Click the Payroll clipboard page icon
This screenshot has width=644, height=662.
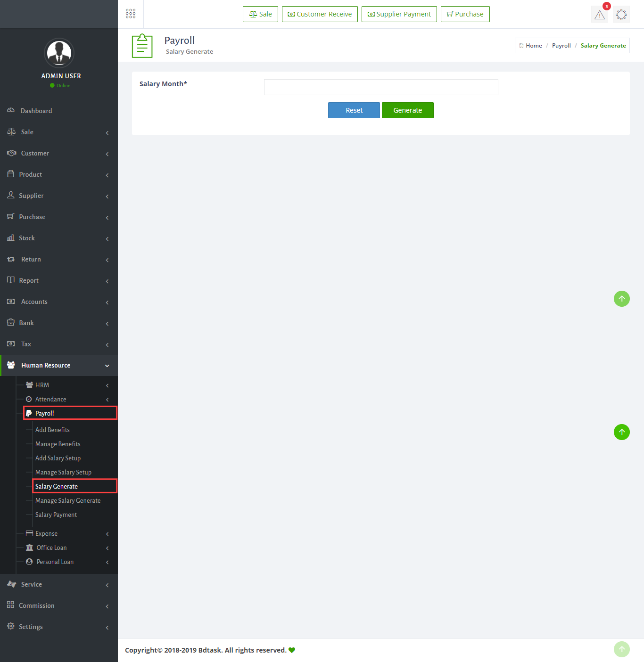point(142,46)
